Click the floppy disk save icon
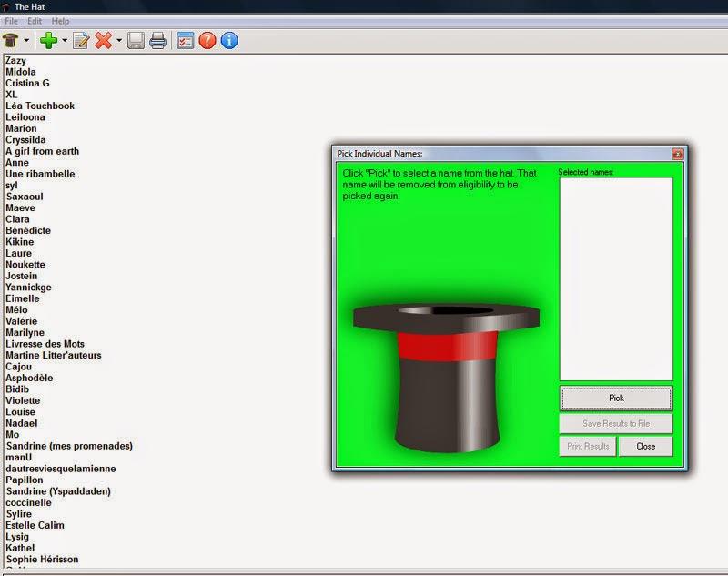Screen dimensions: 728x576 [136, 40]
